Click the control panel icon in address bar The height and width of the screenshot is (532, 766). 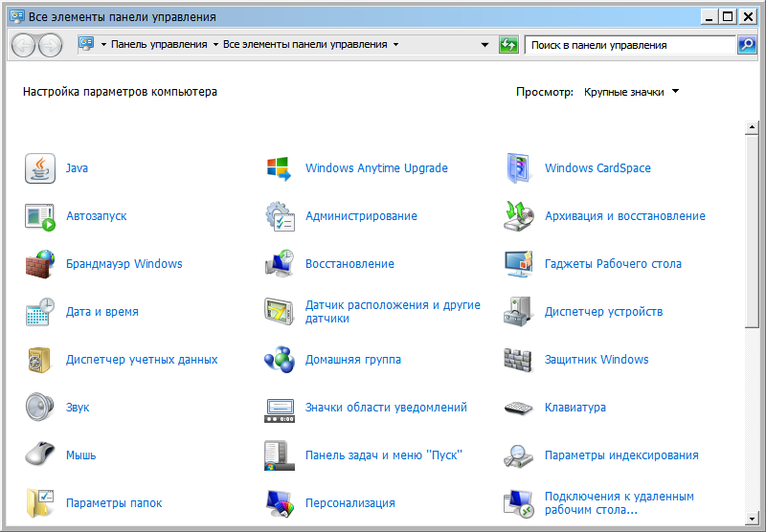86,44
